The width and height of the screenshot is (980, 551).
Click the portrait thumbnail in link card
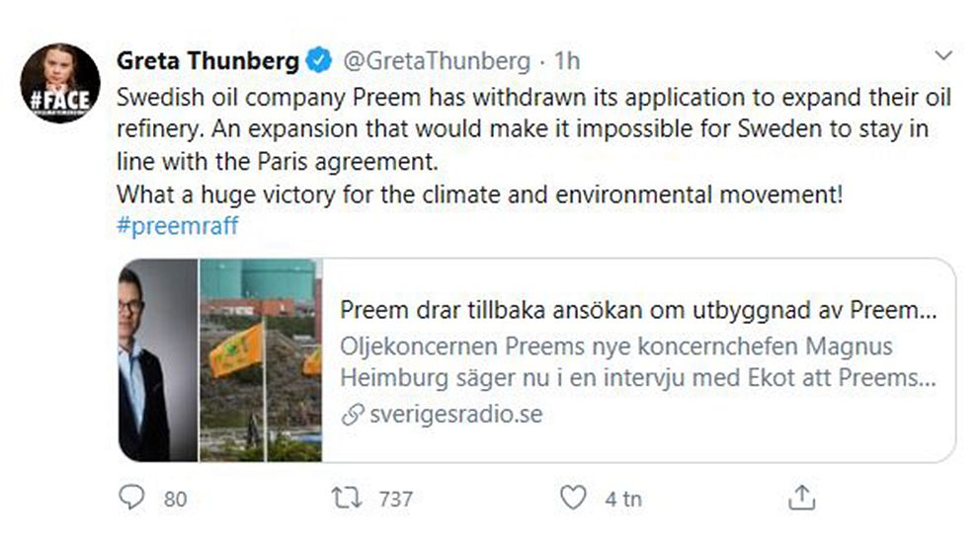click(158, 360)
